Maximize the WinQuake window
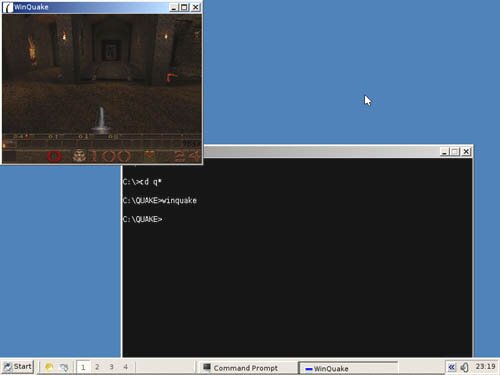 tap(184, 7)
